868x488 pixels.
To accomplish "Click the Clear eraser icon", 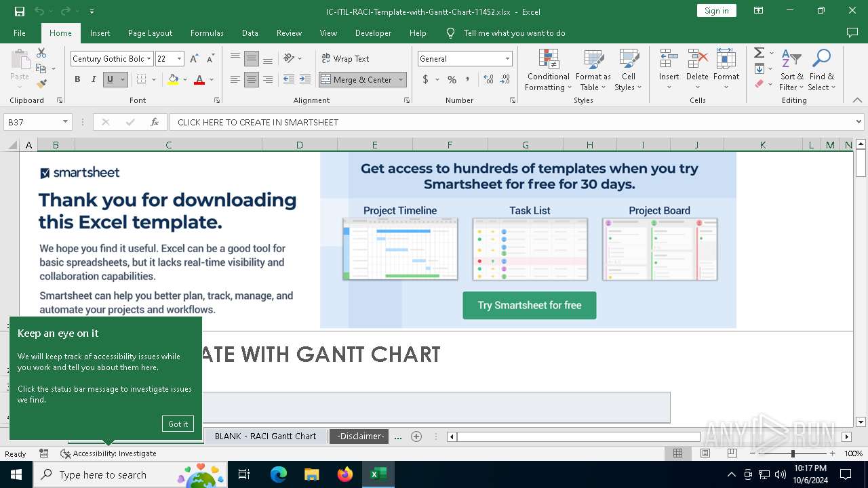I will click(759, 84).
